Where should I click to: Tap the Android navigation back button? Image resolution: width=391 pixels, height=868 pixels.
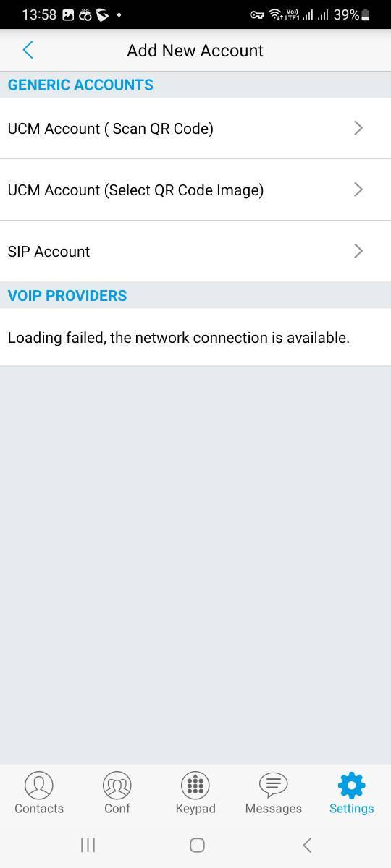307,845
